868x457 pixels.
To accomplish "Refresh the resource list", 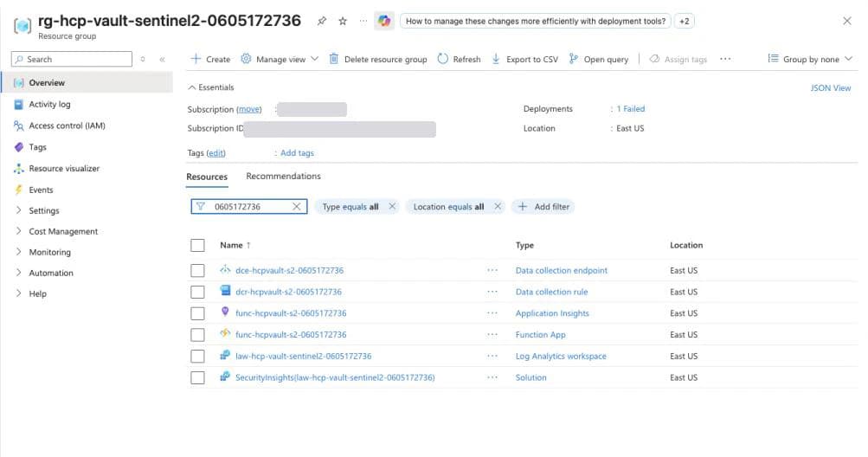I will click(459, 59).
